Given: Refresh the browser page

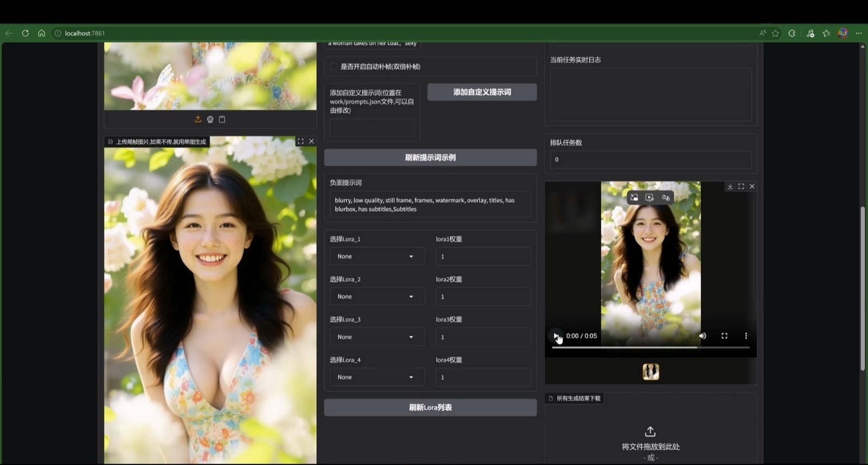Looking at the screenshot, I should click(x=25, y=33).
